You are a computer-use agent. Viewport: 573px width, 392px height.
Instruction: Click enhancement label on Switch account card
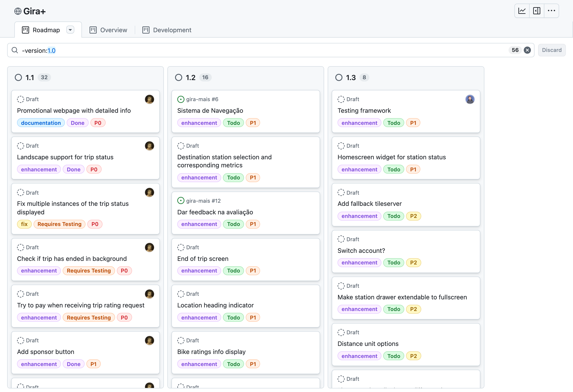tap(359, 263)
